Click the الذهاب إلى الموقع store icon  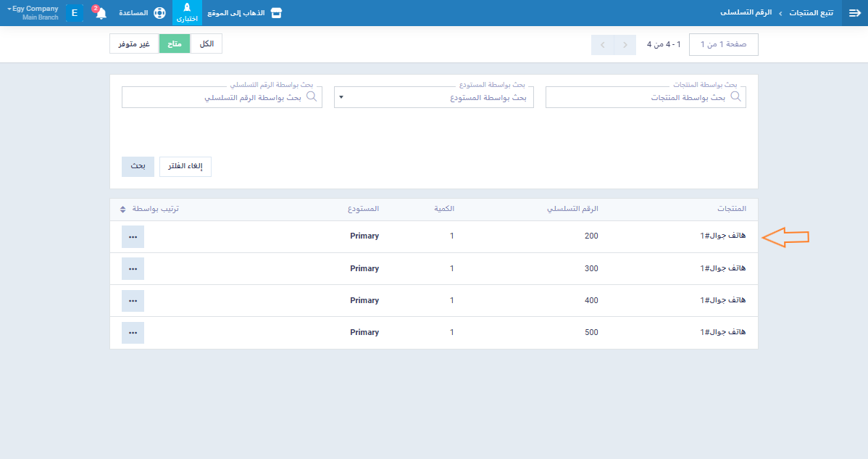[275, 14]
